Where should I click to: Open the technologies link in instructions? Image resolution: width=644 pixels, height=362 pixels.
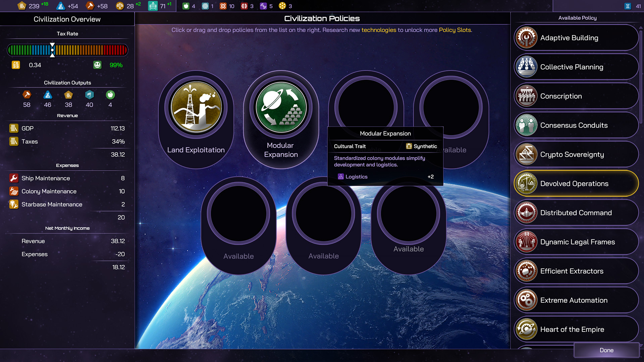point(379,30)
